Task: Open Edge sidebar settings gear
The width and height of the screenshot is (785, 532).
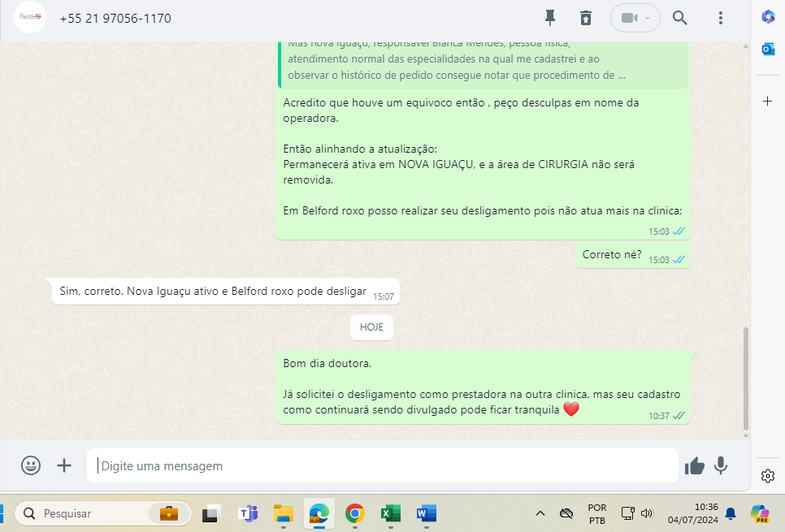Action: pos(767,475)
